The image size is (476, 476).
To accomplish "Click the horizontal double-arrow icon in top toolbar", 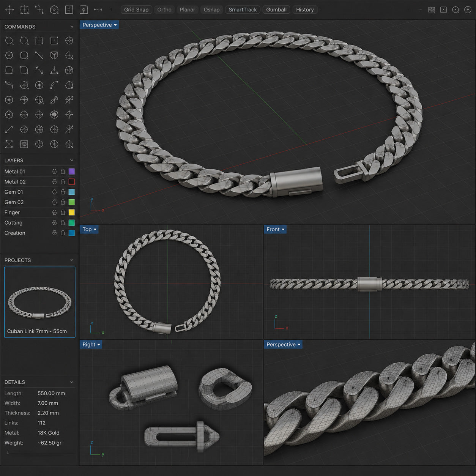I will (98, 10).
